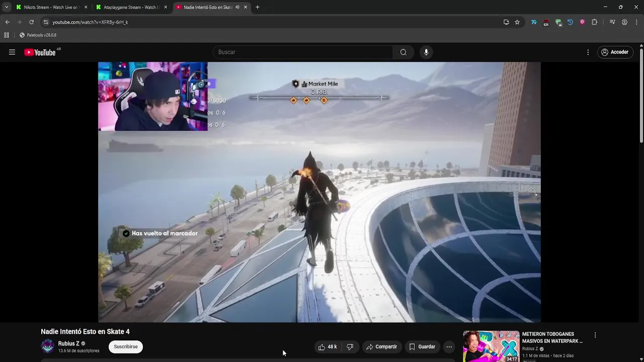This screenshot has height=362, width=644.
Task: Click the address bar URL
Action: (x=90, y=22)
